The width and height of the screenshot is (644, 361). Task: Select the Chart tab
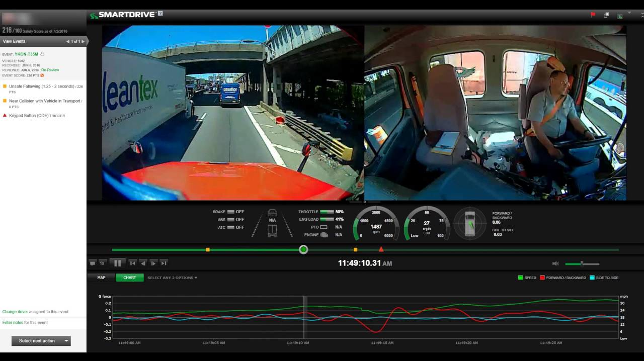[x=129, y=278]
